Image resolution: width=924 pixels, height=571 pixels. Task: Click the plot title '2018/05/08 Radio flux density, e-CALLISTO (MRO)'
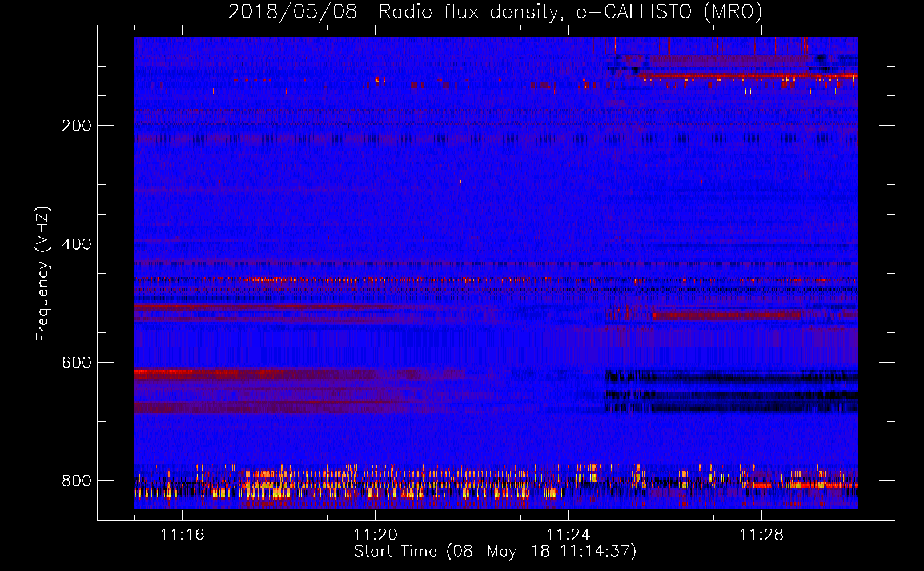coord(495,11)
